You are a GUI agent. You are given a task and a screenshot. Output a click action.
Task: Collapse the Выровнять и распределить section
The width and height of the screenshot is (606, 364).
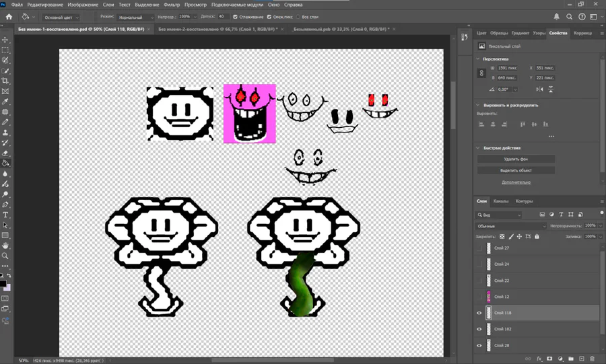click(478, 105)
